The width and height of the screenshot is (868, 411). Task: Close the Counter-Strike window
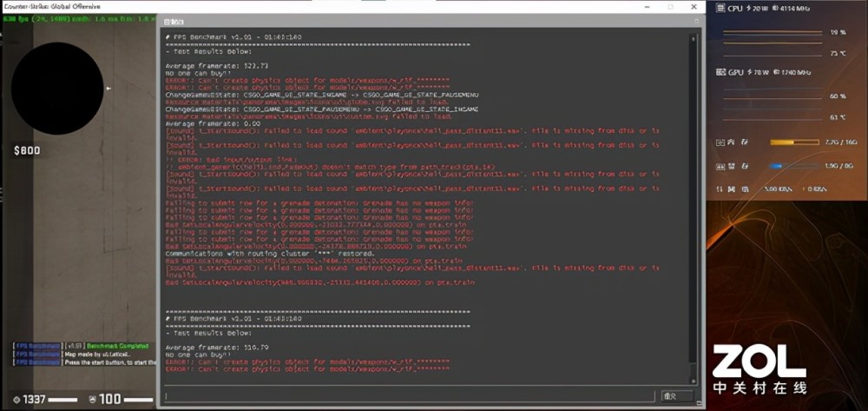tap(694, 7)
